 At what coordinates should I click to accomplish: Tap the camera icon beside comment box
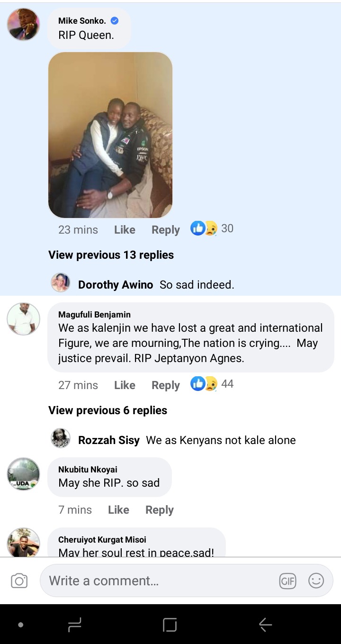tap(19, 581)
